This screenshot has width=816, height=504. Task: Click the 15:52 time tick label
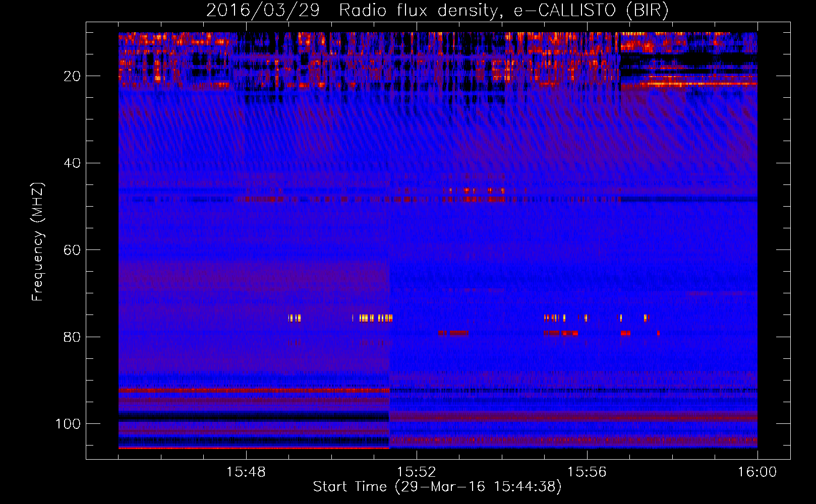pos(417,472)
